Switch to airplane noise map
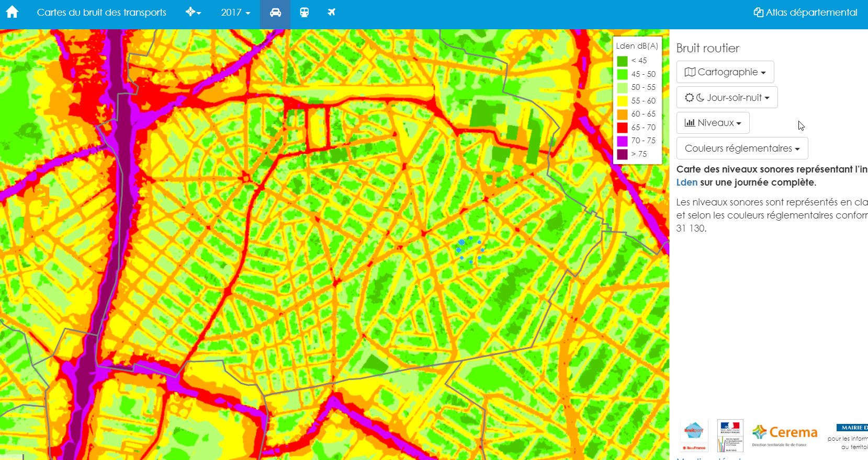Image resolution: width=868 pixels, height=460 pixels. tap(331, 13)
